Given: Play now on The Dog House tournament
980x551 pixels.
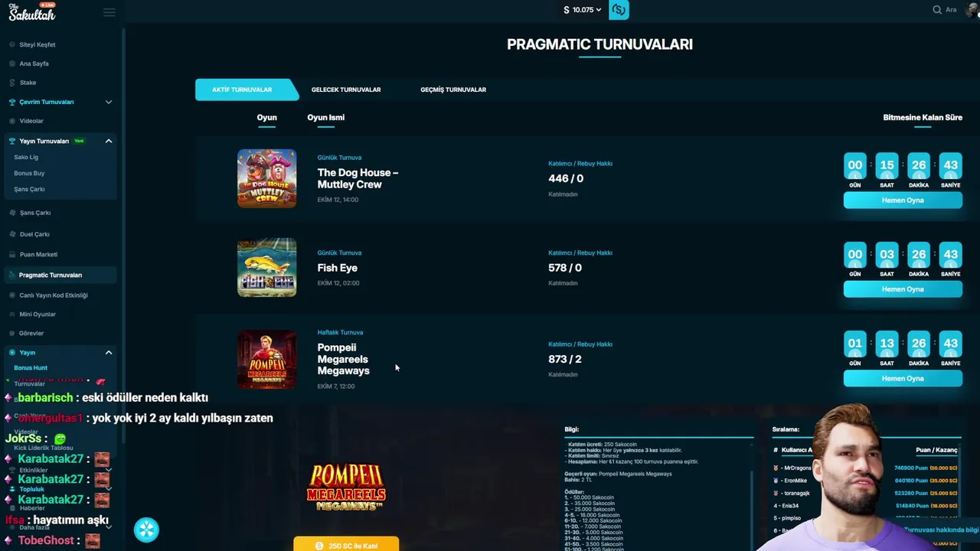Looking at the screenshot, I should 903,201.
